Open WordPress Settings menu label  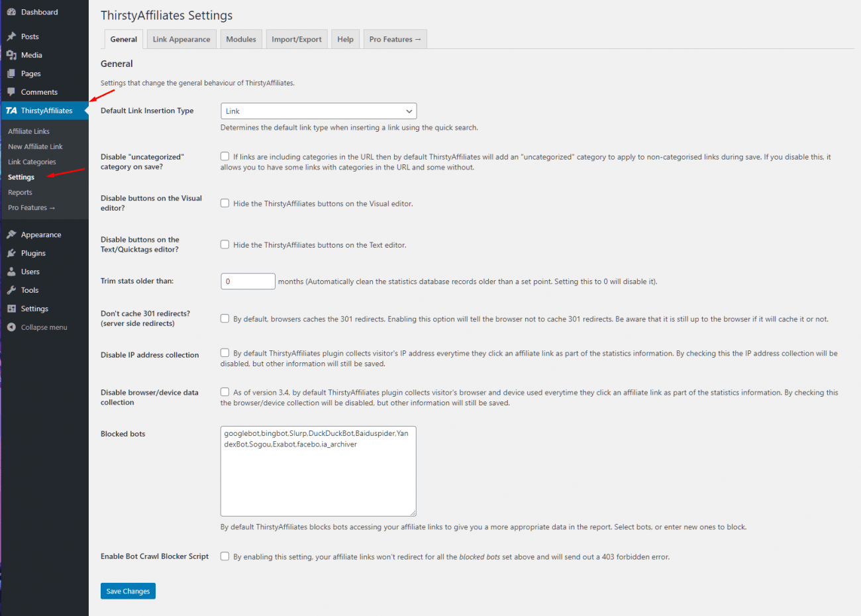[x=34, y=309]
